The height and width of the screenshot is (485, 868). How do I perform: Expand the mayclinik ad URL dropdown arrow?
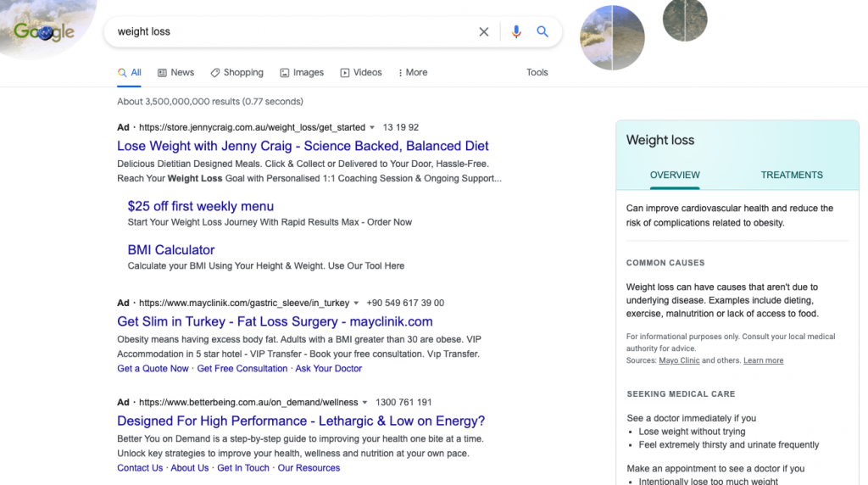pyautogui.click(x=356, y=303)
